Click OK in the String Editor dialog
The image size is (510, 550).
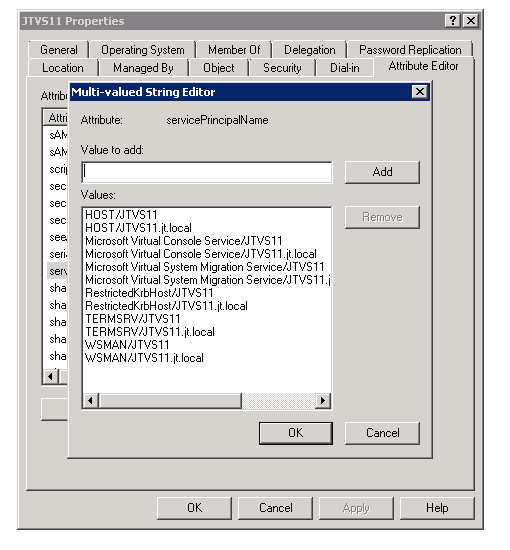pos(296,433)
